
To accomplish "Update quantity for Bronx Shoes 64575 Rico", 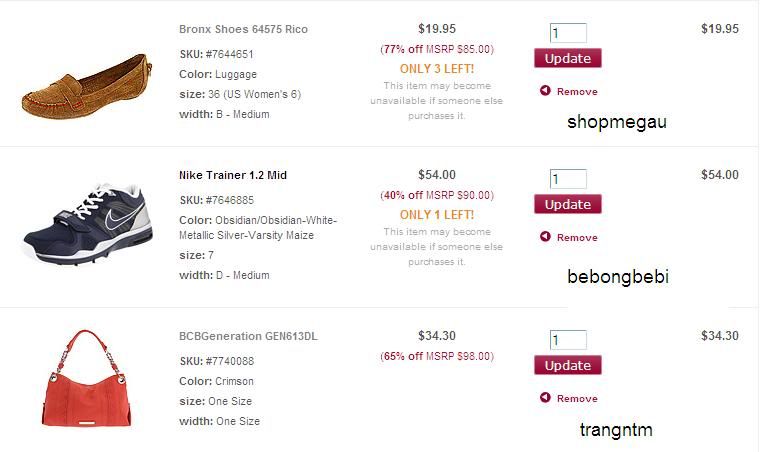I will click(x=568, y=58).
